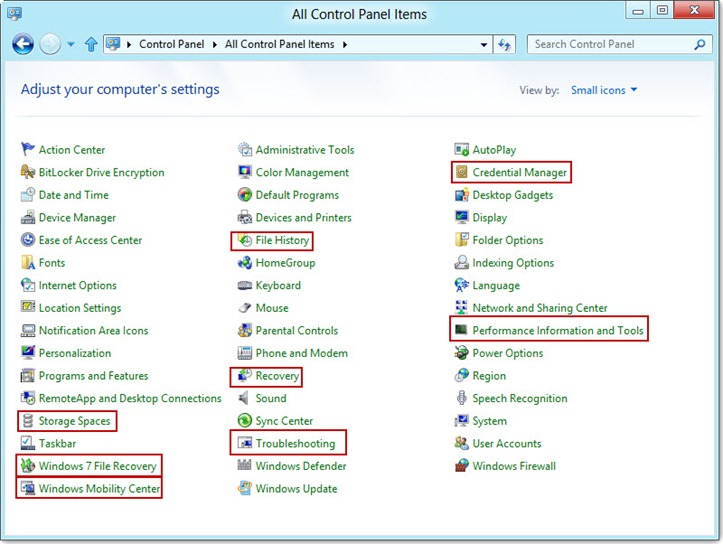Open RemoteApp and Desktop Connections link
Viewport: 723px width, 544px height.
[130, 398]
